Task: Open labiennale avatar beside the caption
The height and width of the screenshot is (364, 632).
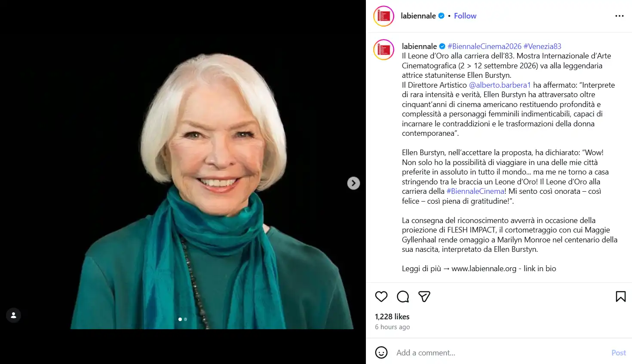Action: [x=384, y=49]
